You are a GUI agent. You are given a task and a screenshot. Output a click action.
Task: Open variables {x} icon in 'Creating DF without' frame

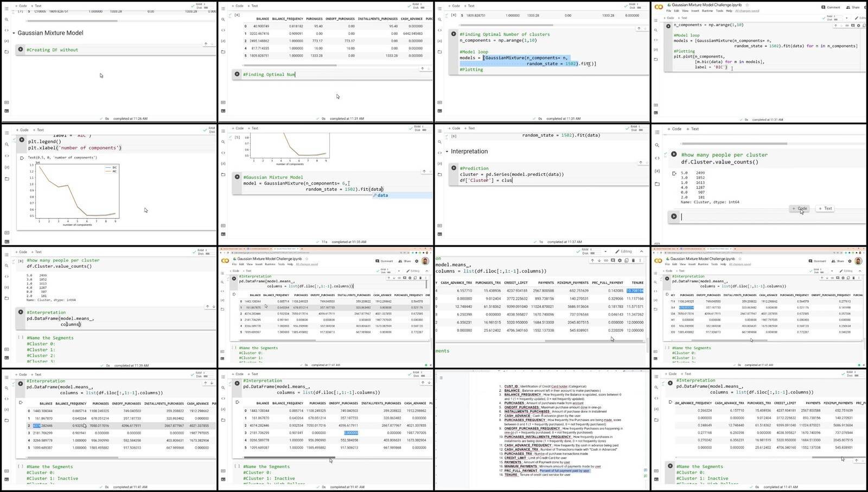pos(7,41)
